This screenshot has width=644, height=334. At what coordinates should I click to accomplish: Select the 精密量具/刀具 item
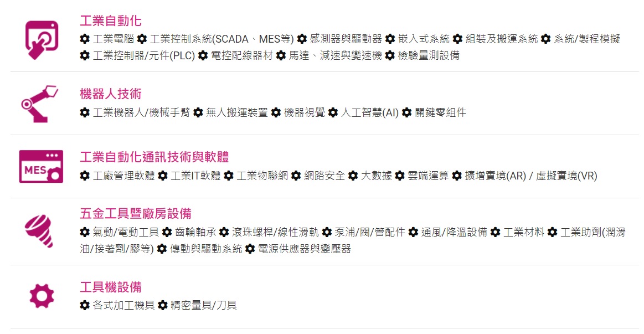click(204, 305)
